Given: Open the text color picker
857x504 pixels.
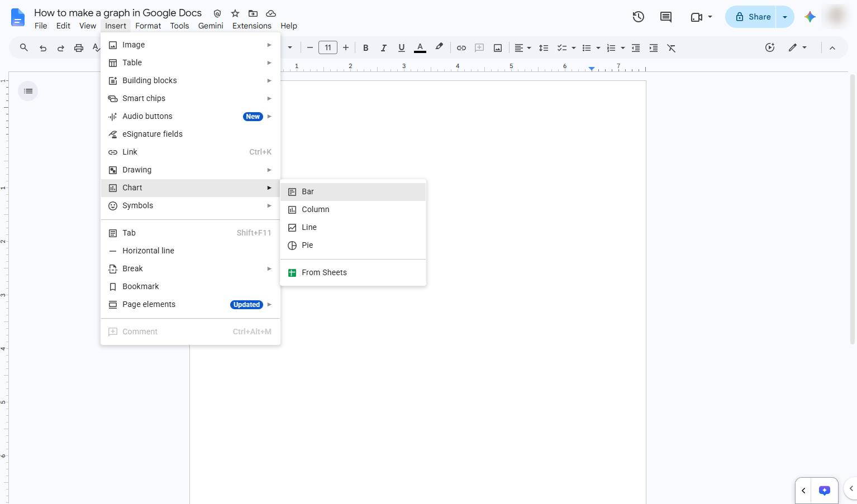Looking at the screenshot, I should [x=420, y=48].
